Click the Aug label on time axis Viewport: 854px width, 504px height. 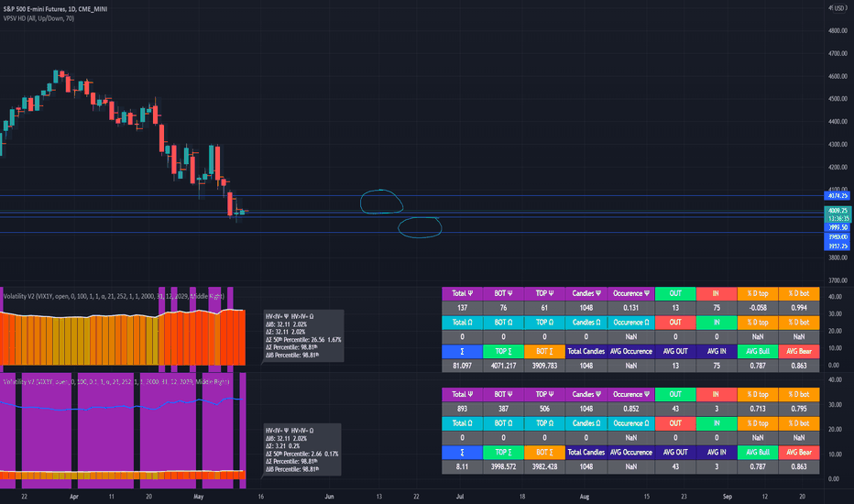pos(585,497)
